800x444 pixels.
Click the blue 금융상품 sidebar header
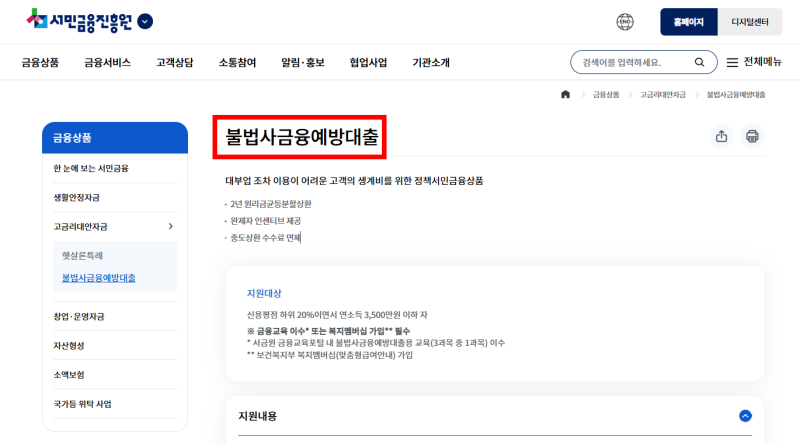coord(115,137)
